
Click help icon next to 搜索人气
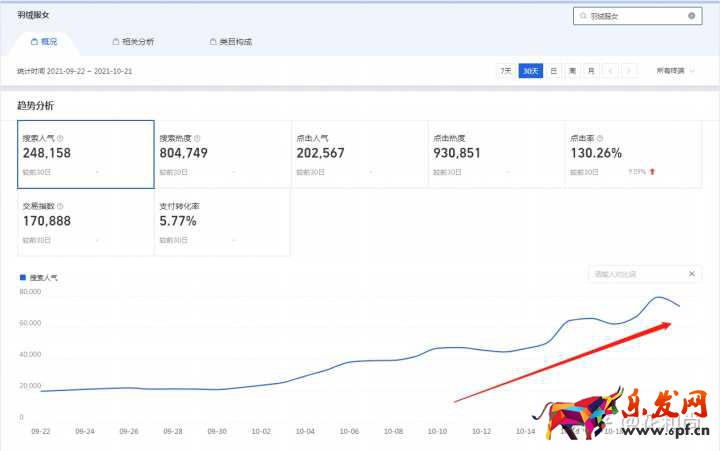pyautogui.click(x=60, y=139)
